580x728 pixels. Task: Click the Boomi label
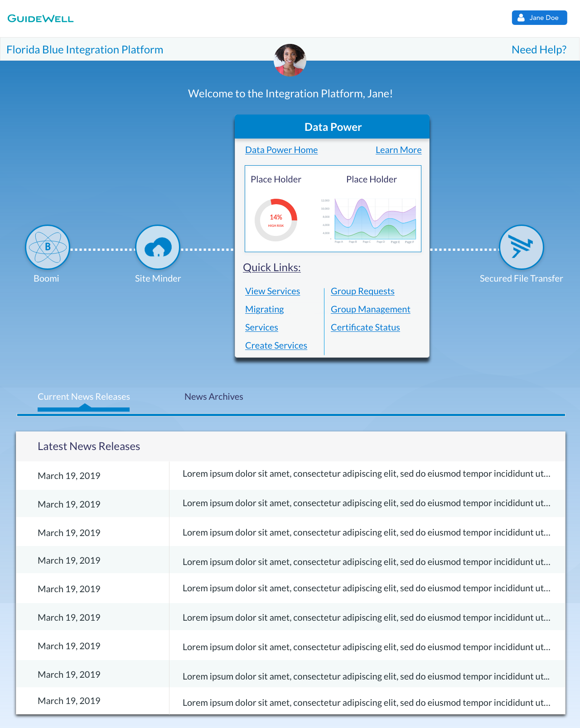coord(46,278)
